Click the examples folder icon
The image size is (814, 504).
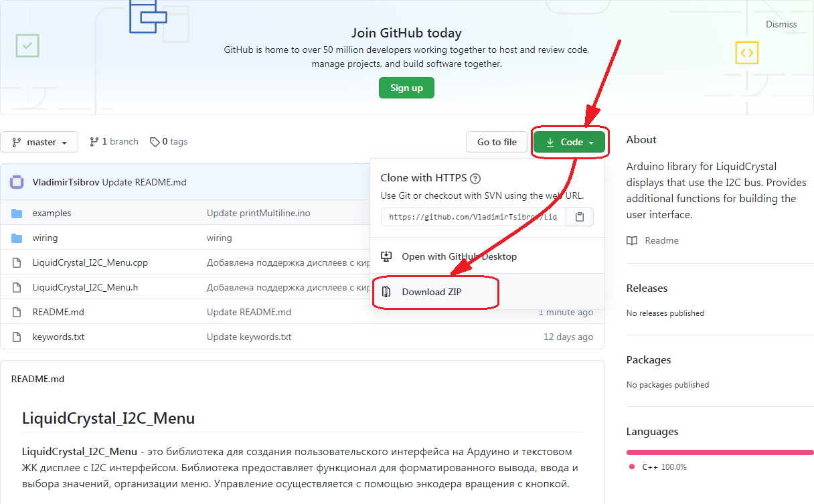[17, 213]
